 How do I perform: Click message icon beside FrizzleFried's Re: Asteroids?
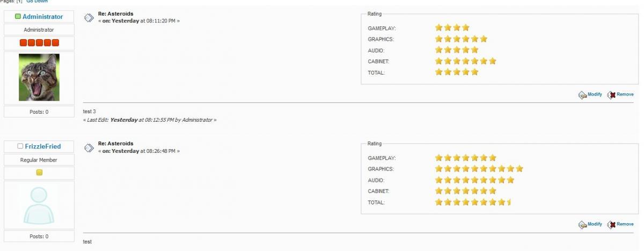90,147
